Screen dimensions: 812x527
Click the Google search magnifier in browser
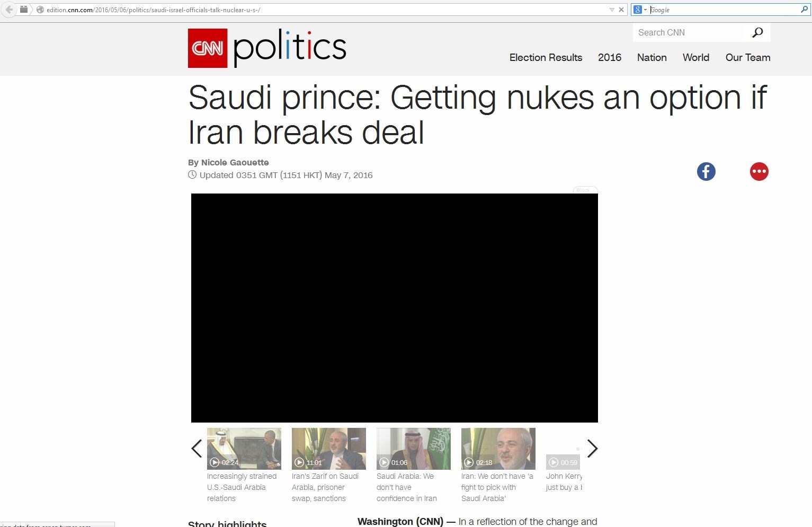804,10
